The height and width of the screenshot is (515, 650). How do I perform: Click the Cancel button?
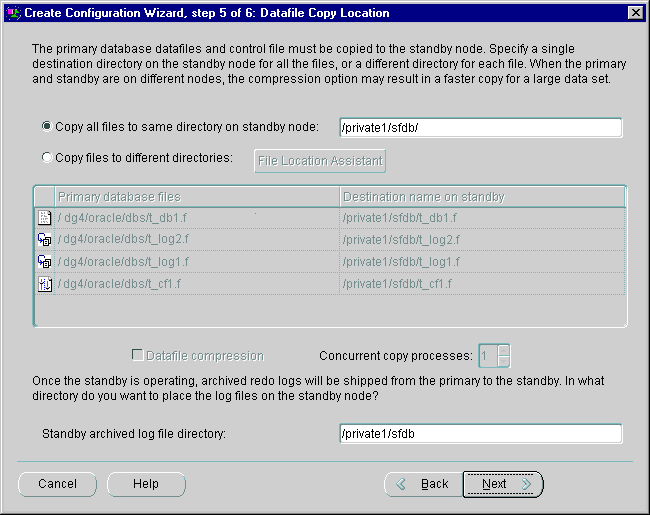click(x=57, y=484)
